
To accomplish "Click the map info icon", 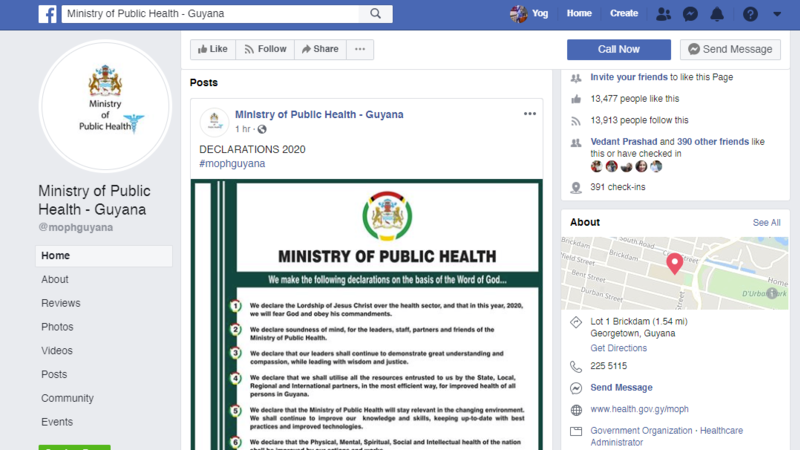I will tap(772, 293).
